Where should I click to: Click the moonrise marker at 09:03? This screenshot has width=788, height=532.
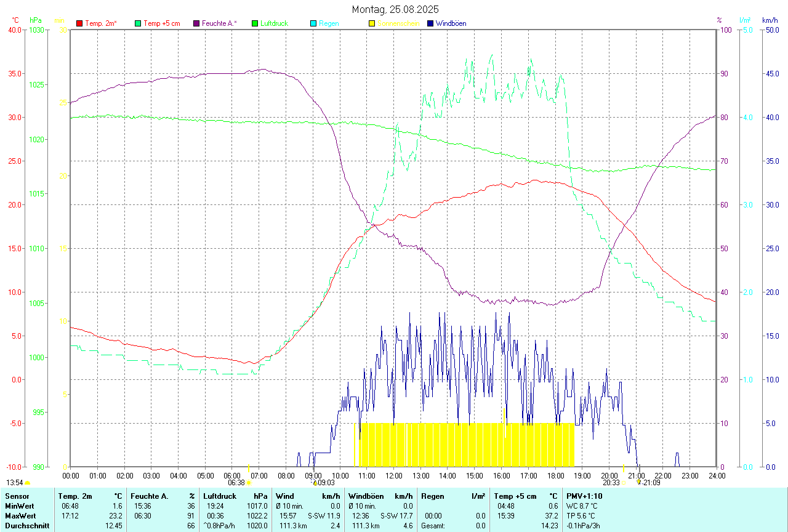click(315, 483)
